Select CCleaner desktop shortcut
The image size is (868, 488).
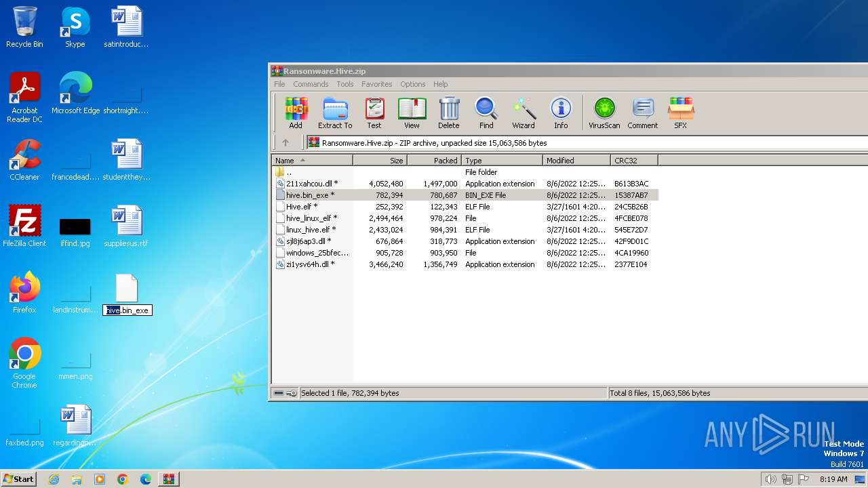(x=24, y=160)
